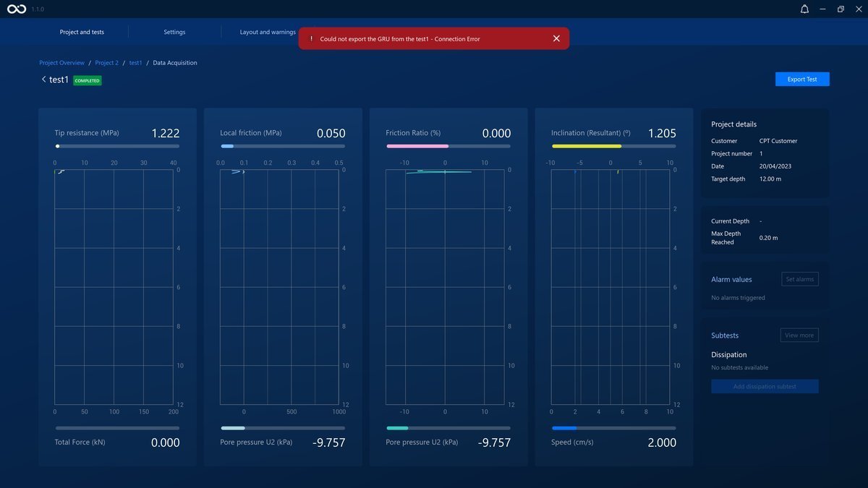Viewport: 868px width, 488px height.
Task: Restore the application window
Action: 841,9
